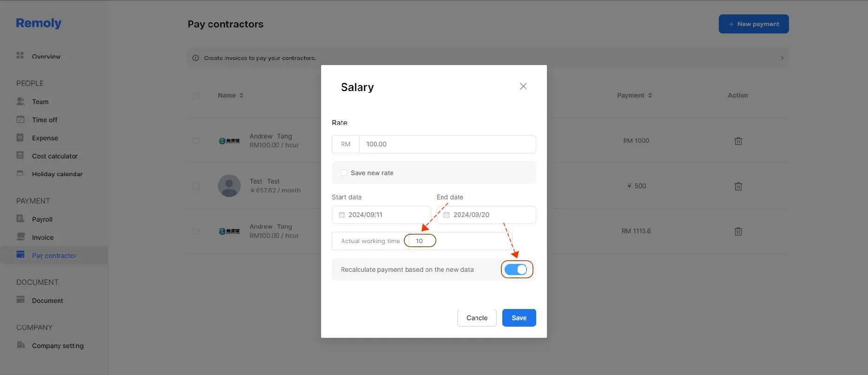The image size is (868, 375).
Task: Click trash icon for ¥ 500 payment
Action: (738, 186)
